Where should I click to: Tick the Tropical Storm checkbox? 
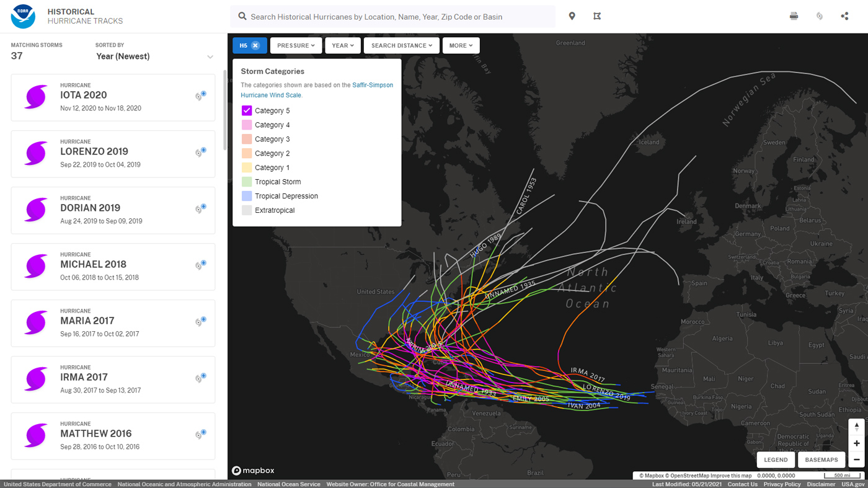(247, 182)
